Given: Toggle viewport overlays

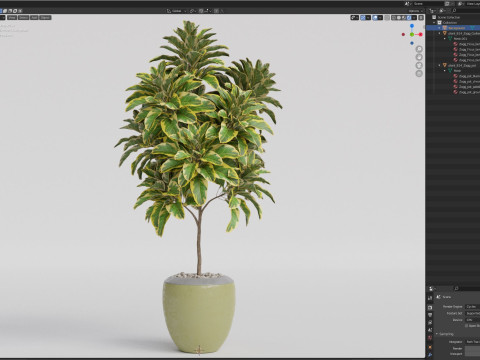Looking at the screenshot, I should tap(375, 17).
